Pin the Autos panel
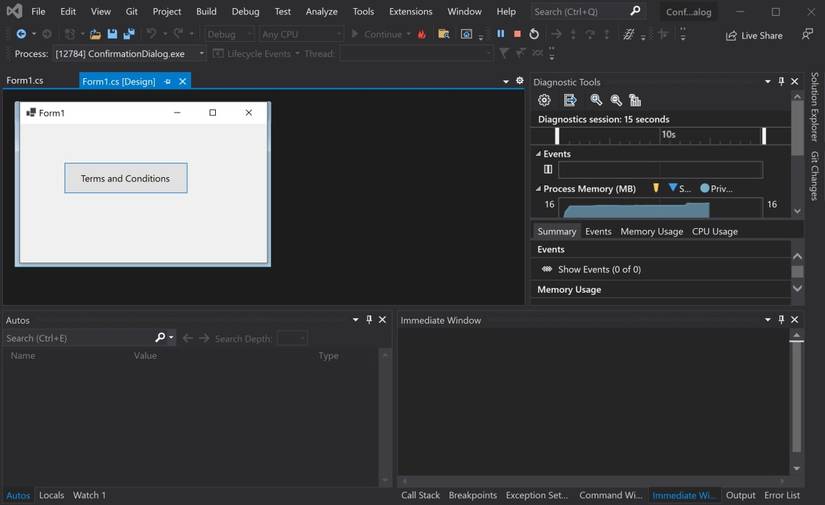 pyautogui.click(x=369, y=319)
